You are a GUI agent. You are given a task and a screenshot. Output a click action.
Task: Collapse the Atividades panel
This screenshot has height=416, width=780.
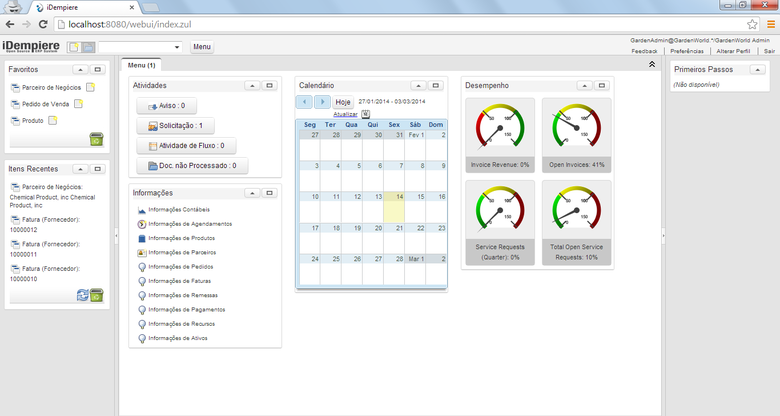click(251, 86)
